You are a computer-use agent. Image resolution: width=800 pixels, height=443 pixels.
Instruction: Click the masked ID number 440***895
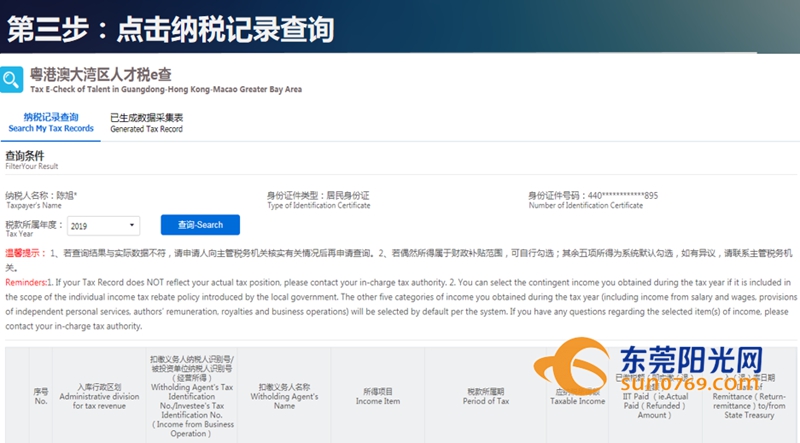coord(622,195)
